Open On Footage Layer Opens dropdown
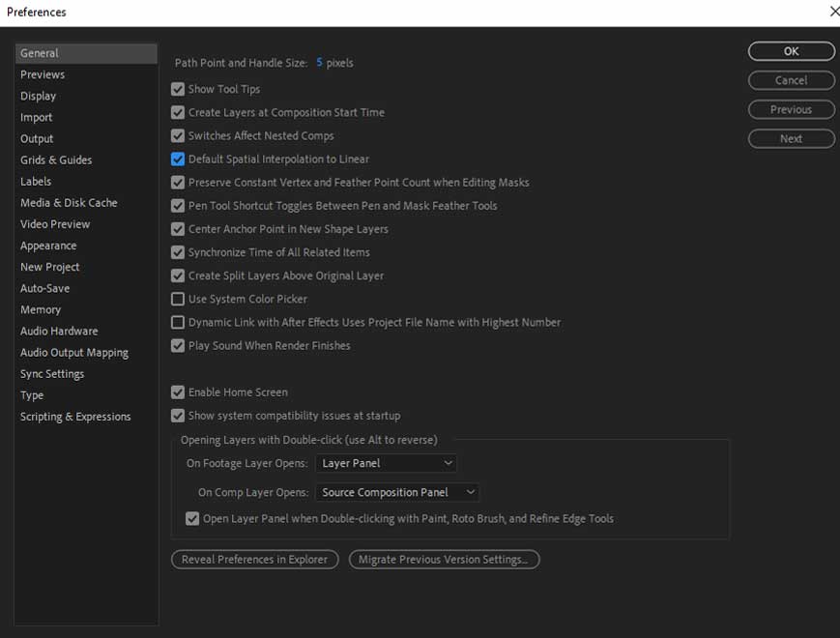Viewport: 840px width, 638px height. coord(387,464)
